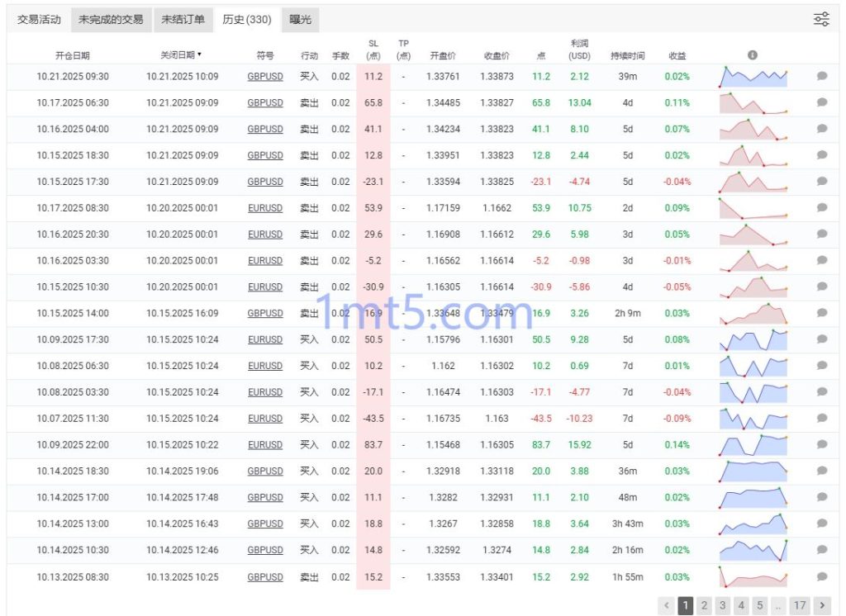
Task: Select the 未结订单 tab
Action: [x=185, y=19]
